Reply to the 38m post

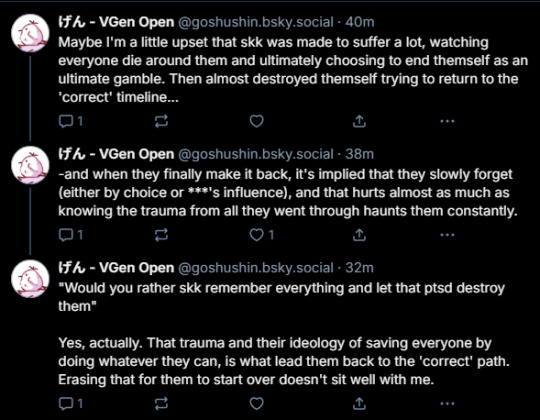click(x=71, y=235)
